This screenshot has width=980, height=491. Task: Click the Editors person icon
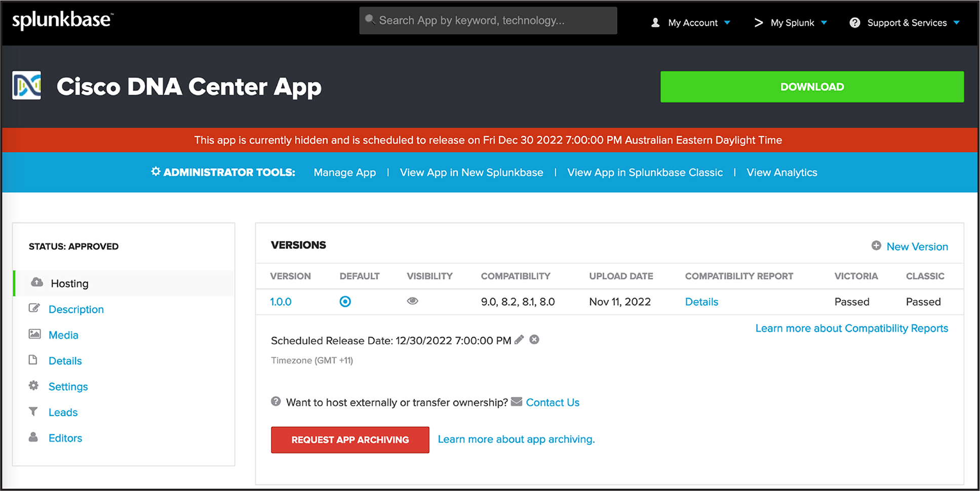pyautogui.click(x=33, y=437)
